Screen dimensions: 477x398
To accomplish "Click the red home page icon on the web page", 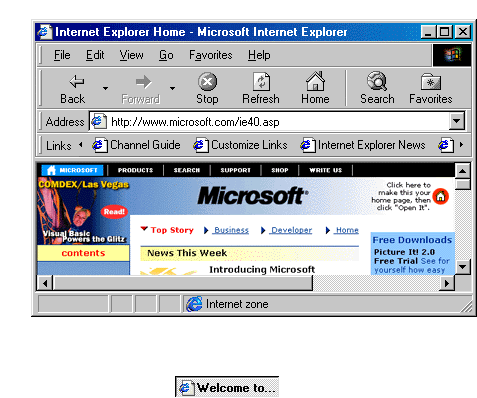I will coord(441,196).
